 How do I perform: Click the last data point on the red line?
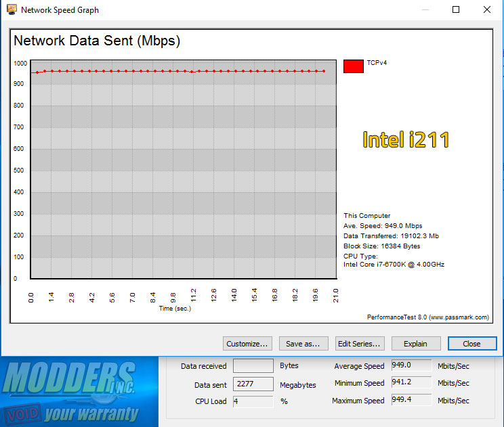tap(324, 71)
